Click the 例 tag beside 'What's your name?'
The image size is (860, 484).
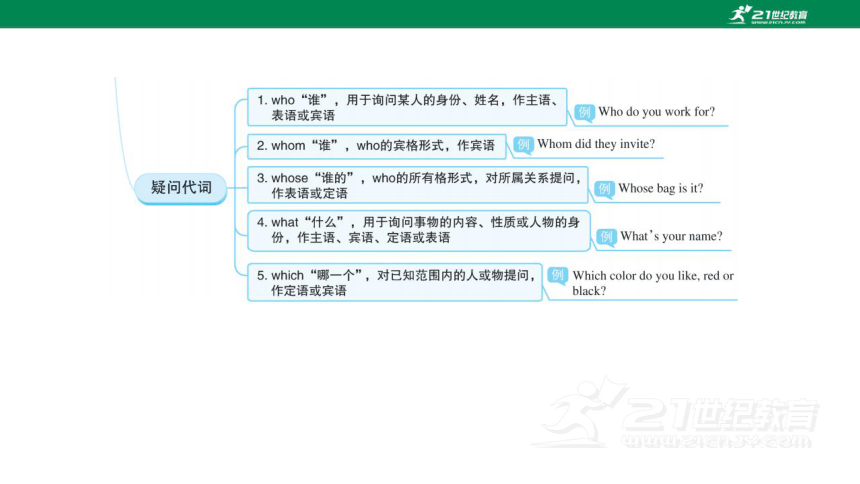606,237
